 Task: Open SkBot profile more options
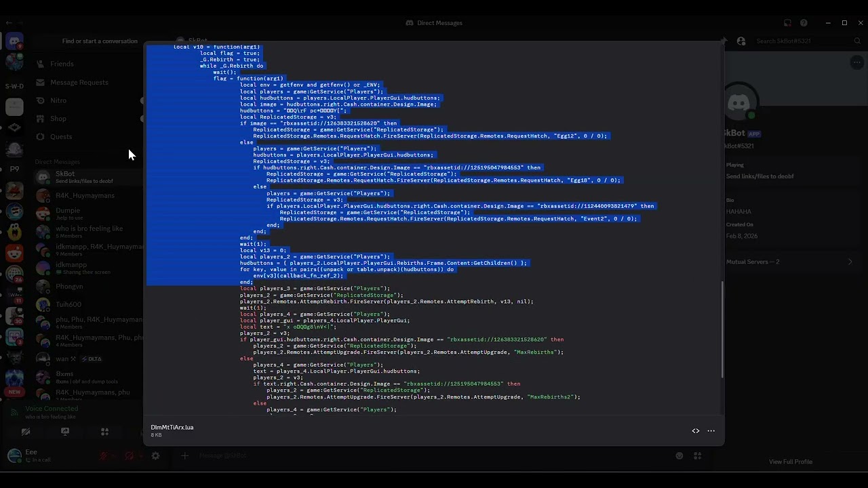[x=856, y=62]
